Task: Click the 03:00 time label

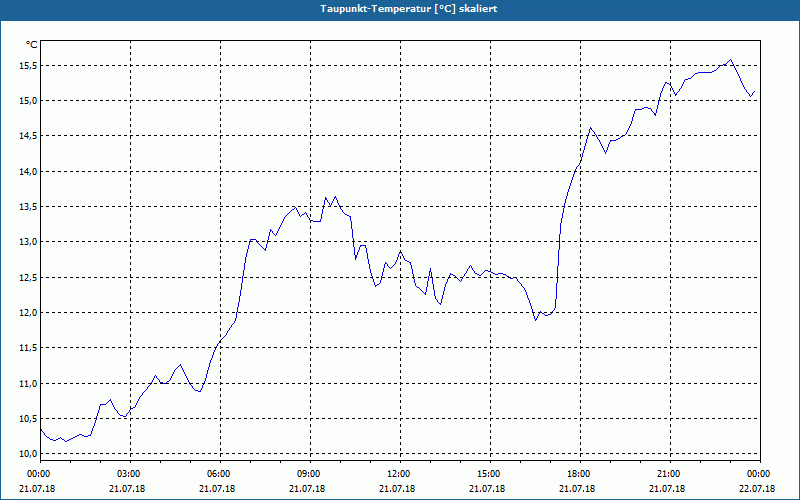Action: pyautogui.click(x=131, y=474)
